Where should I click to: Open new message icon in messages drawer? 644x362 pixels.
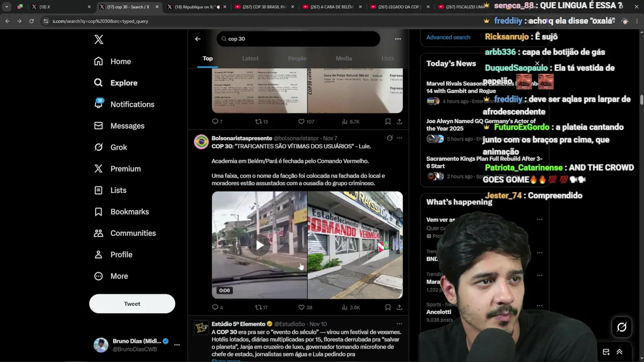point(606,352)
